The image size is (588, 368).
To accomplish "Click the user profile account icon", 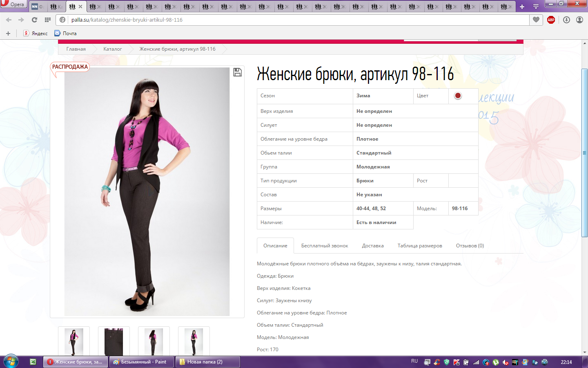I will [x=579, y=20].
